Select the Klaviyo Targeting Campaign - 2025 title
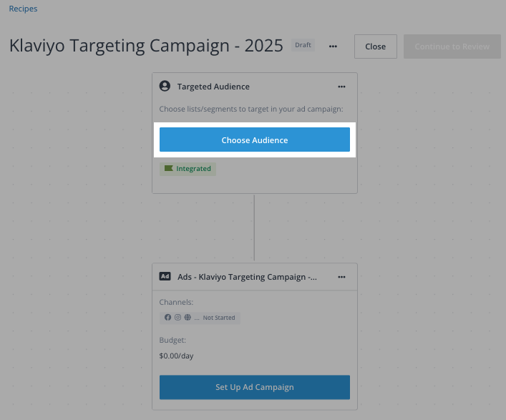 [x=146, y=46]
